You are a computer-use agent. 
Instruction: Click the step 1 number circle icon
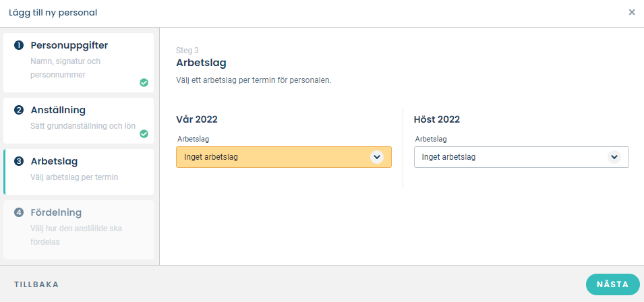pyautogui.click(x=19, y=46)
